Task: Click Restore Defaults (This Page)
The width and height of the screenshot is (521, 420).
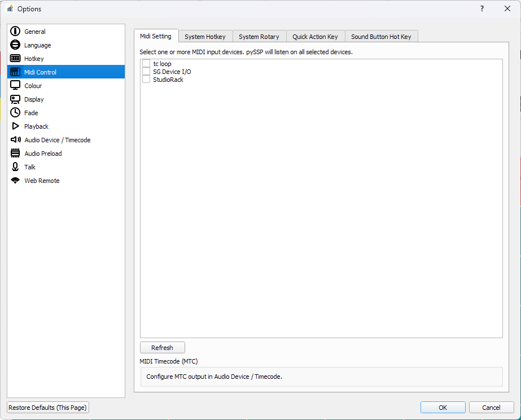Action: click(x=47, y=407)
